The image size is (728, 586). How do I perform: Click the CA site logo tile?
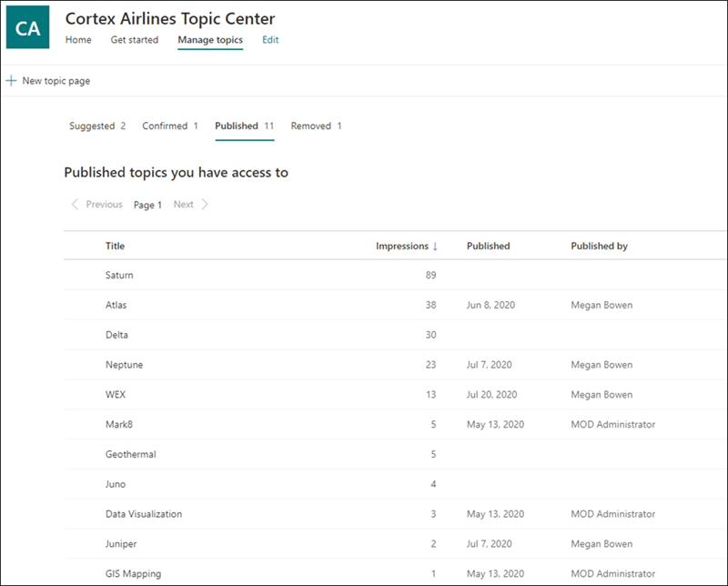click(27, 28)
